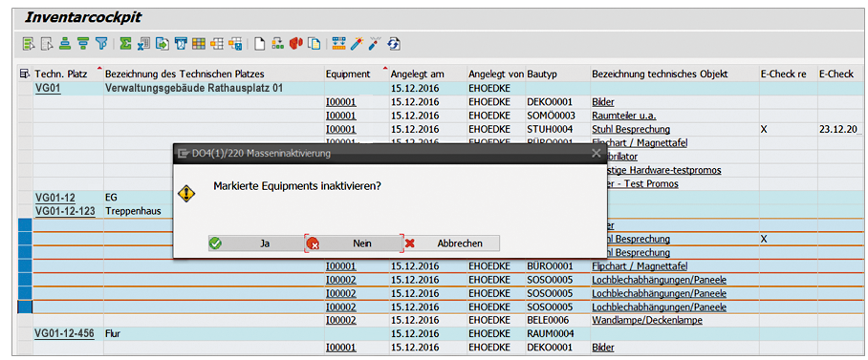Choose Nein in the dialog

(355, 244)
